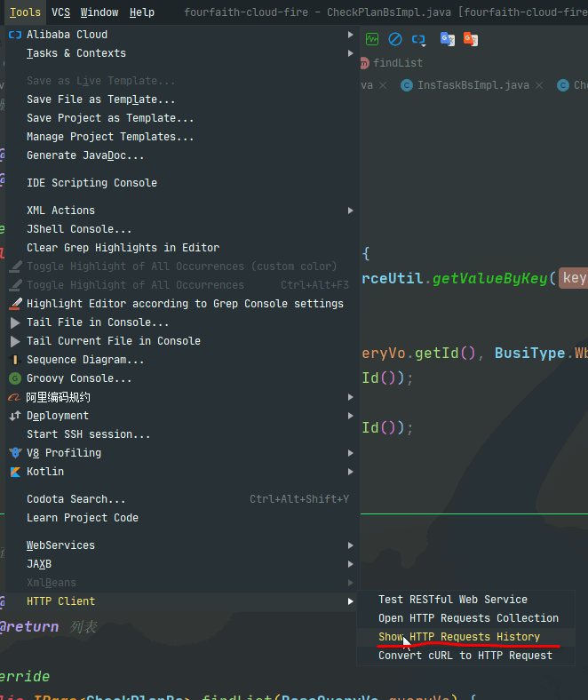
Task: Close the InsTaskBsImpl.java editor tab
Action: pyautogui.click(x=539, y=85)
